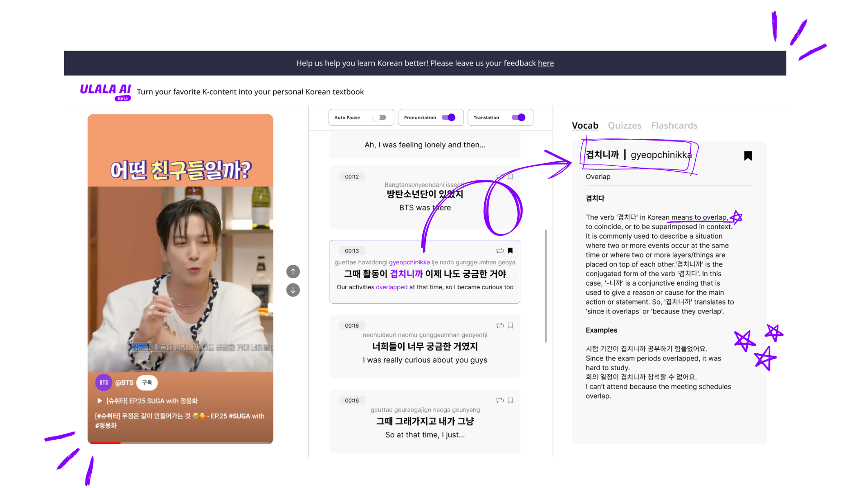Switch to the Quizzes tab
Viewport: 868px width, 488px height.
624,126
